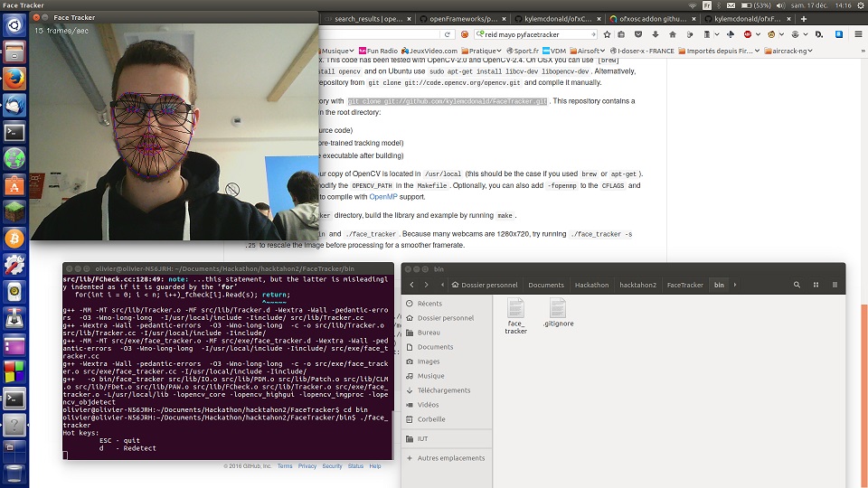Expand the Airsoft bookmarks folder
The width and height of the screenshot is (868, 488).
pos(588,51)
